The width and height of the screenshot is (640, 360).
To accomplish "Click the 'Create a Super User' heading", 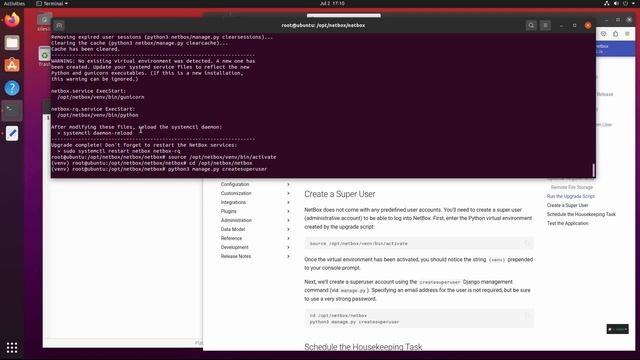I will pyautogui.click(x=340, y=194).
